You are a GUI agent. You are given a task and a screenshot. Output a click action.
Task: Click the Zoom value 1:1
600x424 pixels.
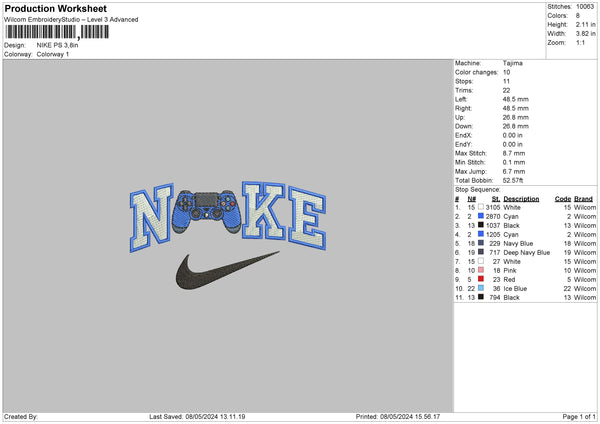click(x=580, y=43)
